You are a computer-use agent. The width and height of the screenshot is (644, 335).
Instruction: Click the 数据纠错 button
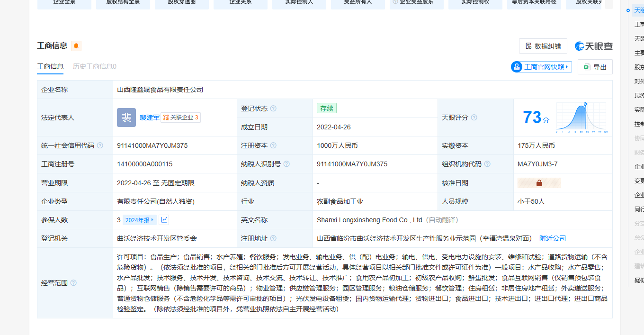[543, 46]
